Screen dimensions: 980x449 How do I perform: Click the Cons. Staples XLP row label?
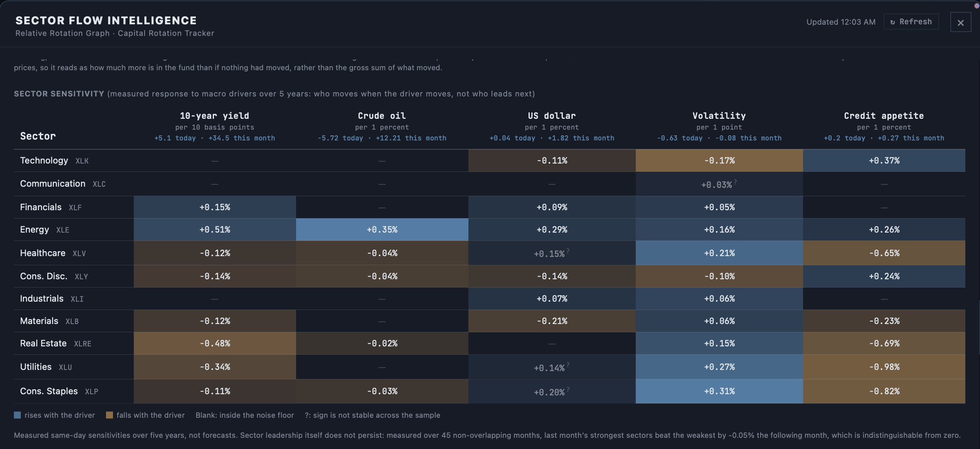(x=59, y=391)
